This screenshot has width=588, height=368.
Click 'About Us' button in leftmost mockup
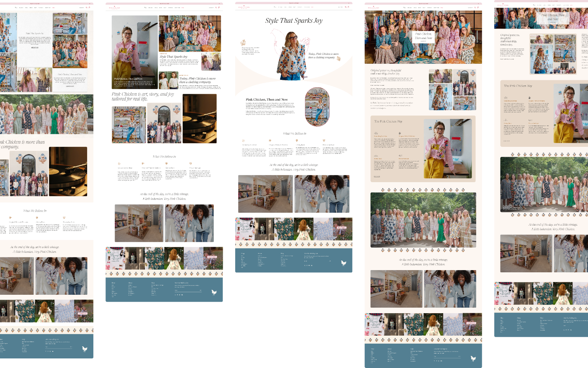[34, 47]
